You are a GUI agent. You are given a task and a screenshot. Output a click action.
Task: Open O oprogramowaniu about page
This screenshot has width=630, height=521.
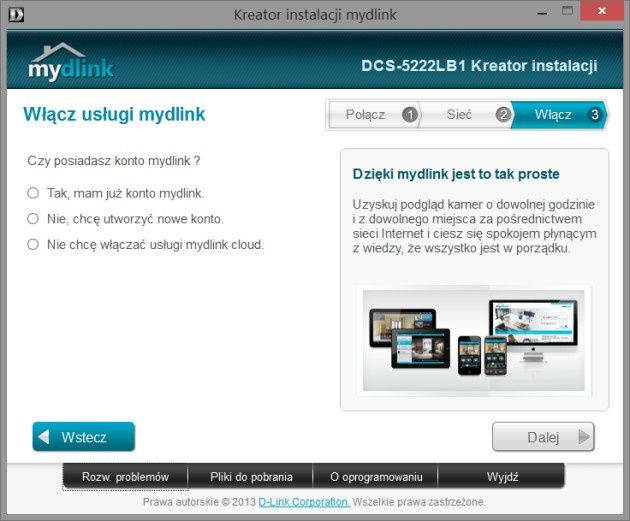pos(376,477)
